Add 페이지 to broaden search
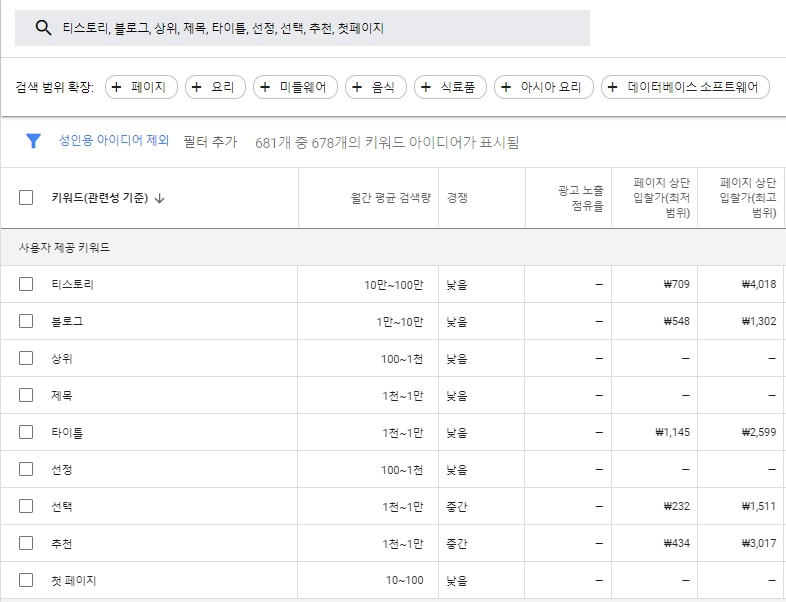 click(x=141, y=87)
